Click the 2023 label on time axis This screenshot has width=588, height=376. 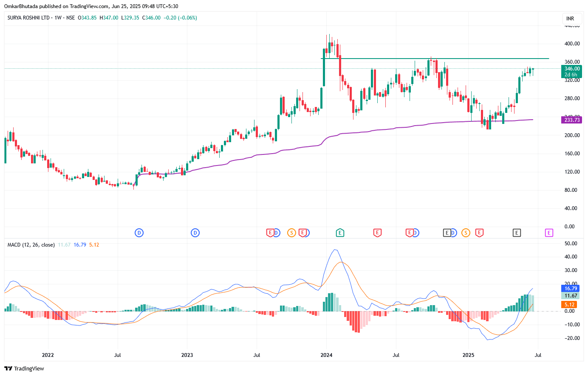pyautogui.click(x=187, y=355)
